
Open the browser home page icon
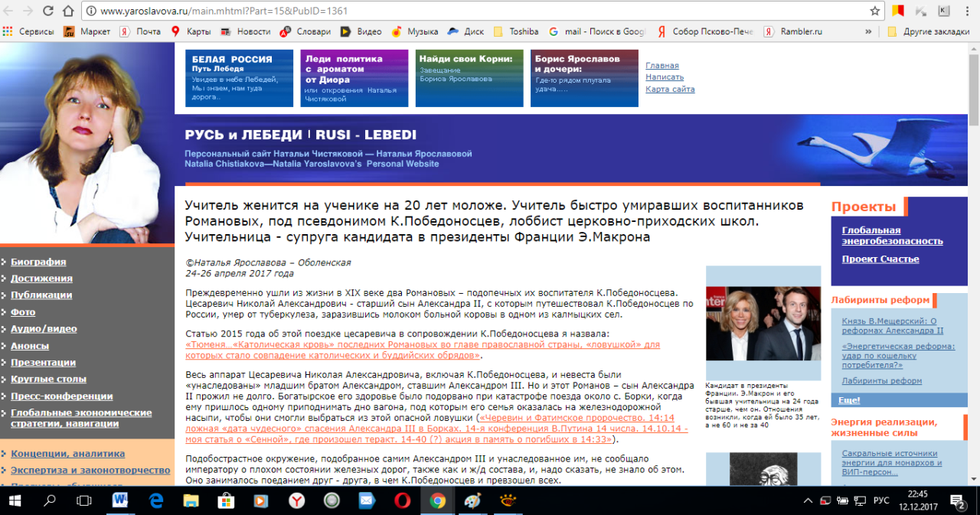pyautogui.click(x=67, y=11)
